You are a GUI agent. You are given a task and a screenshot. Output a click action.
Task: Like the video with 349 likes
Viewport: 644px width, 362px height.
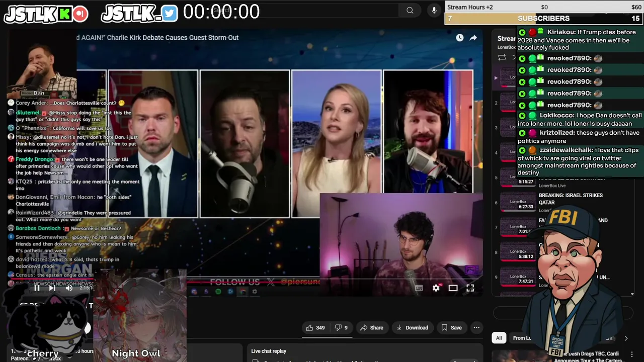315,328
